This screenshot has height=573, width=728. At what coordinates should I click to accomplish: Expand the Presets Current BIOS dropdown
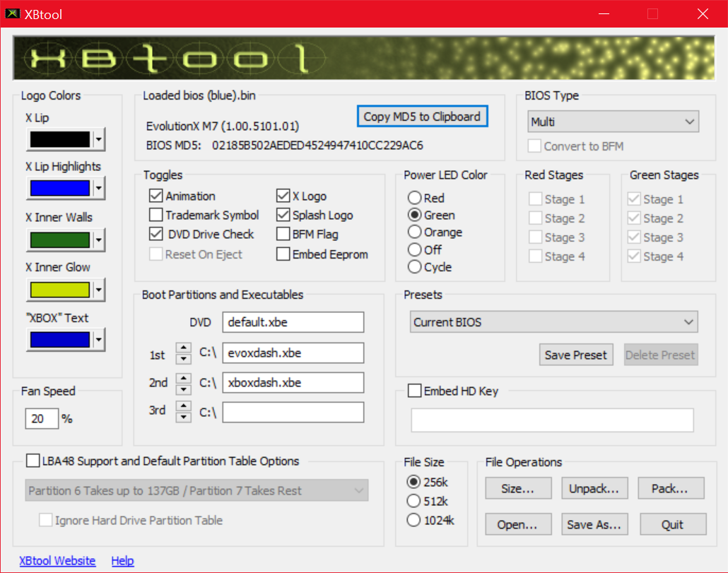(x=553, y=322)
